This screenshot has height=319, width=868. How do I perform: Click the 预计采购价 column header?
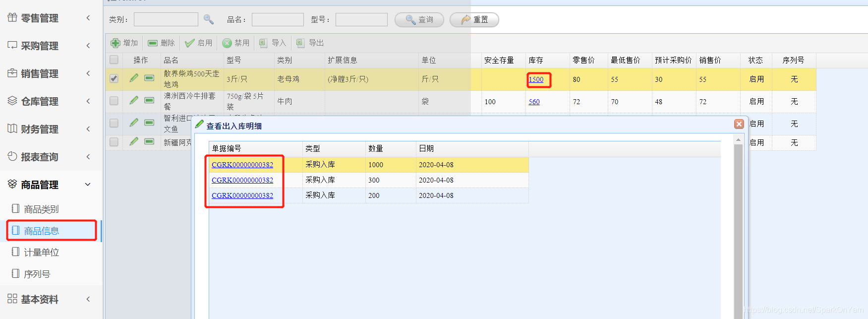pyautogui.click(x=673, y=60)
